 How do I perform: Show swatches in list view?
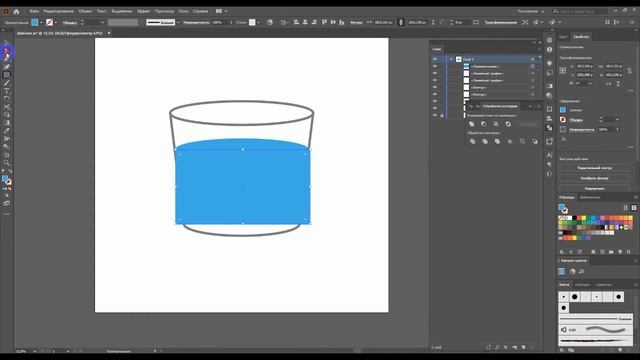[x=626, y=208]
